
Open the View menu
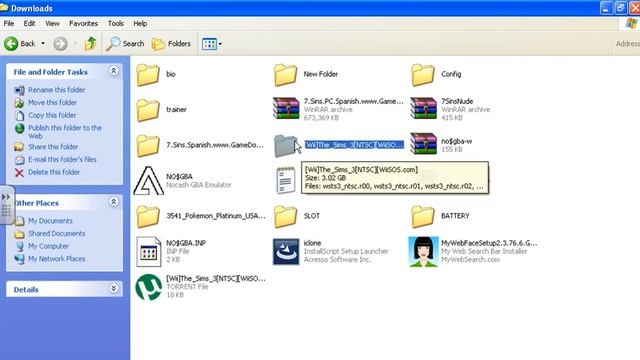(x=52, y=23)
